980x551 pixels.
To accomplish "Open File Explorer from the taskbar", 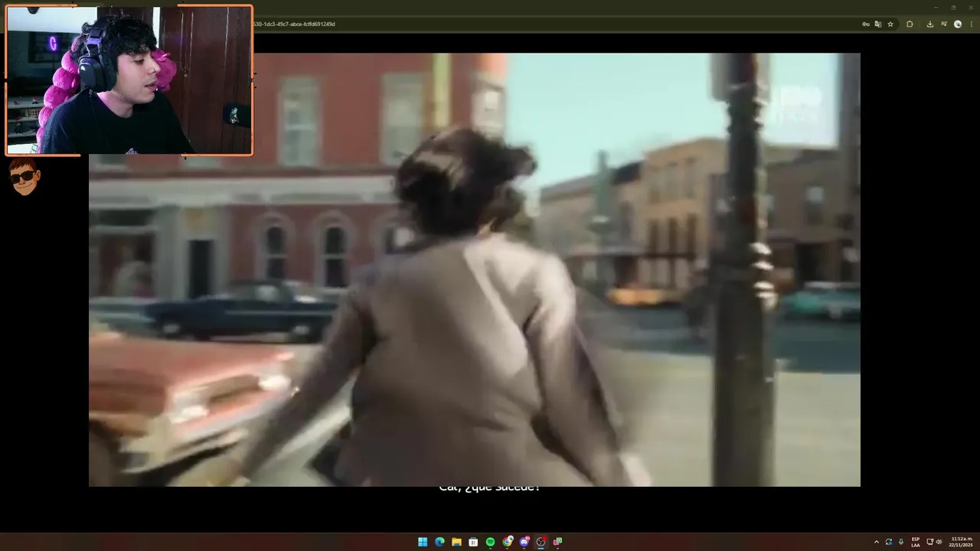I will 456,542.
